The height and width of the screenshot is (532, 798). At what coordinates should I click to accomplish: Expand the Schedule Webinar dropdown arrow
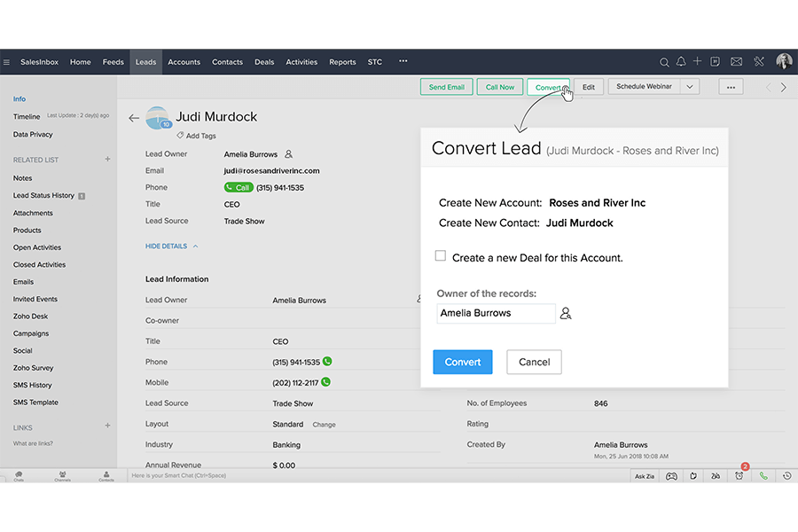tap(691, 87)
